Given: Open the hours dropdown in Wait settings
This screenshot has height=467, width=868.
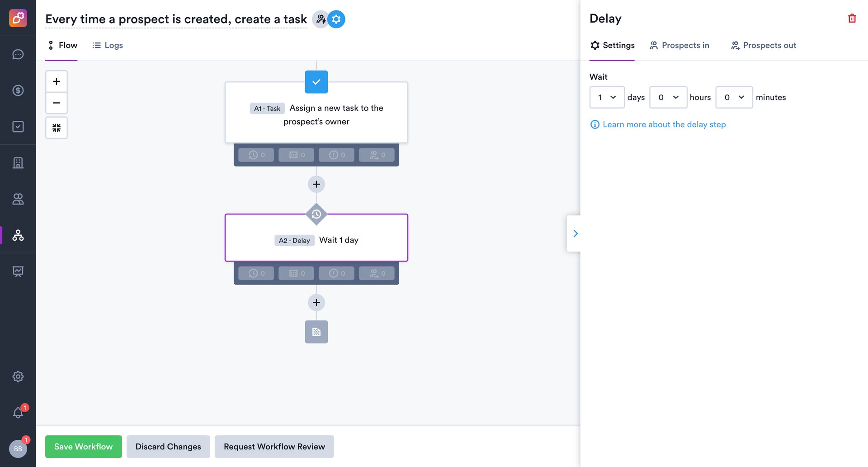Looking at the screenshot, I should pos(668,97).
